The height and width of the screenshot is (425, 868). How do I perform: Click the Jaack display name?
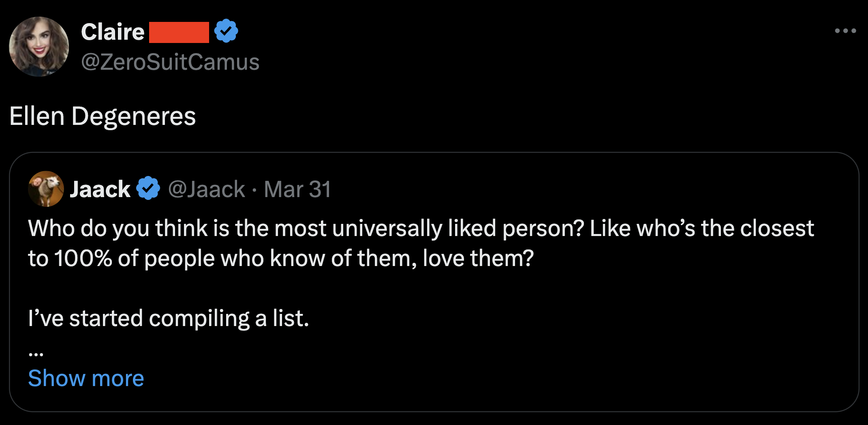(100, 189)
